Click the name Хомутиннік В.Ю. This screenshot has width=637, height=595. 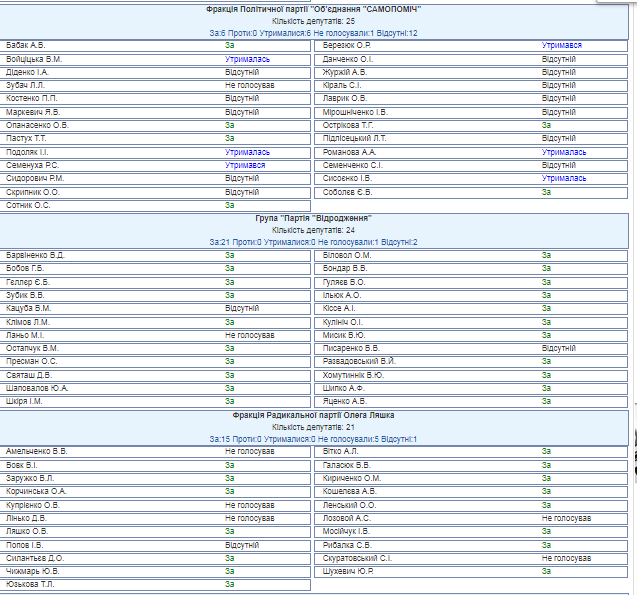tap(353, 375)
